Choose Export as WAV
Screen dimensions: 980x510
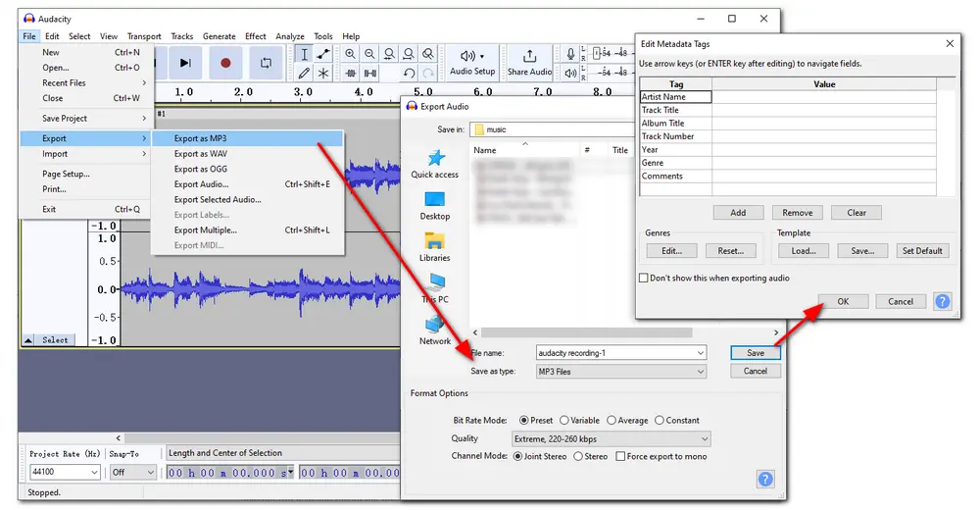pyautogui.click(x=248, y=154)
